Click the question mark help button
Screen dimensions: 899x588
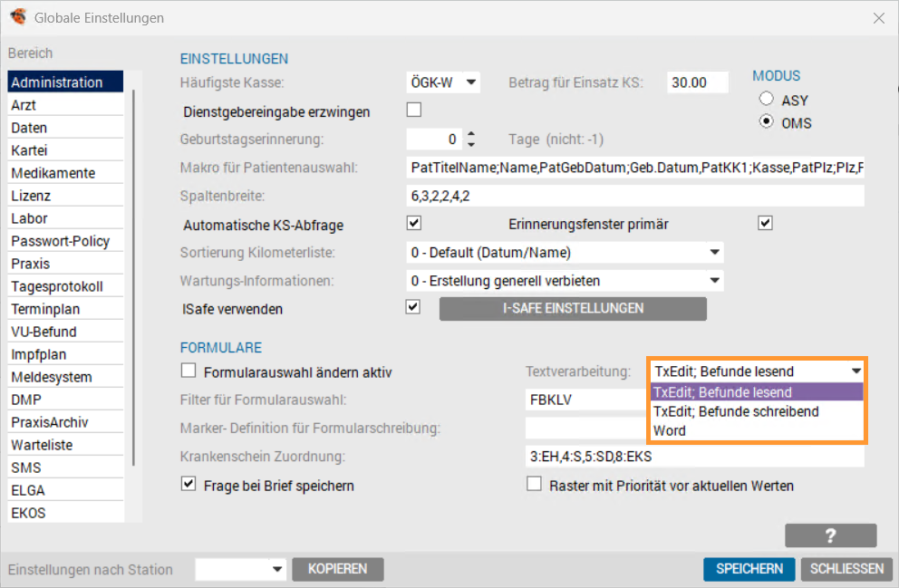coord(830,535)
